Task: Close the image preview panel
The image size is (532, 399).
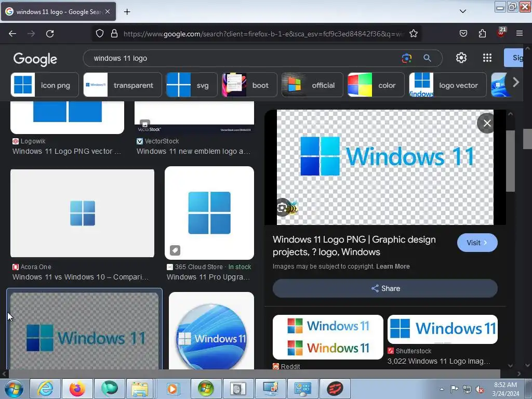Action: pos(487,123)
